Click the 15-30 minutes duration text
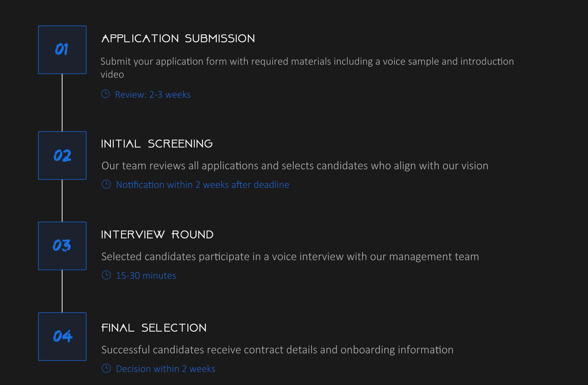Image resolution: width=588 pixels, height=385 pixels. (146, 276)
